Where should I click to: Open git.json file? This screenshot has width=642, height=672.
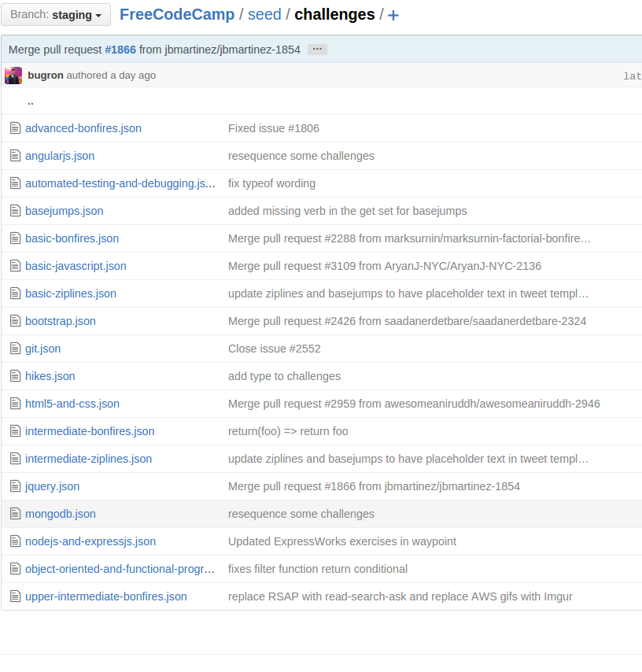42,349
